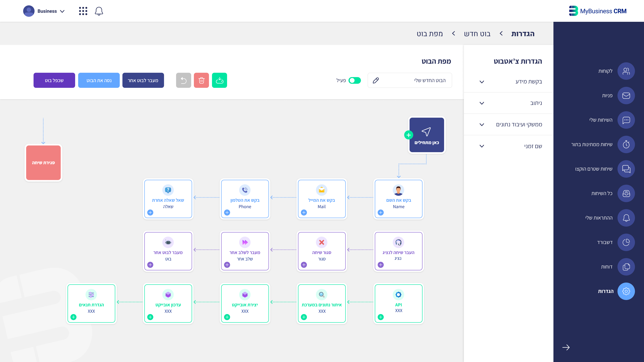The height and width of the screenshot is (362, 644).
Task: Click the collapse sidebar arrow at bottom
Action: pyautogui.click(x=566, y=347)
